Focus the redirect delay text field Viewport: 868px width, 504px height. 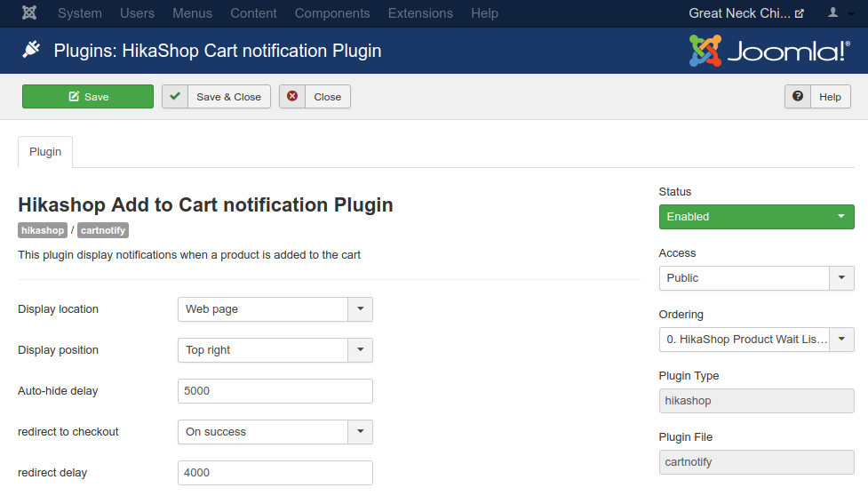point(275,473)
